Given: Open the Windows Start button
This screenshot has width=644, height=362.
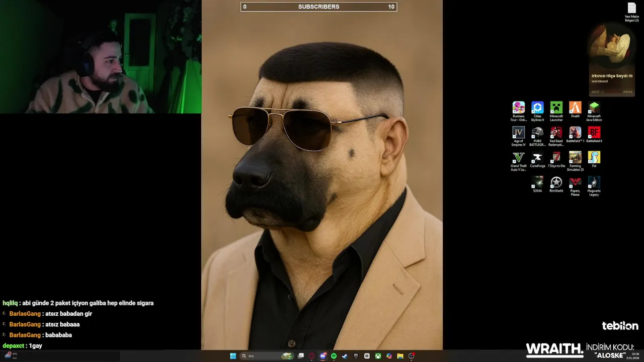Looking at the screenshot, I should [x=233, y=356].
